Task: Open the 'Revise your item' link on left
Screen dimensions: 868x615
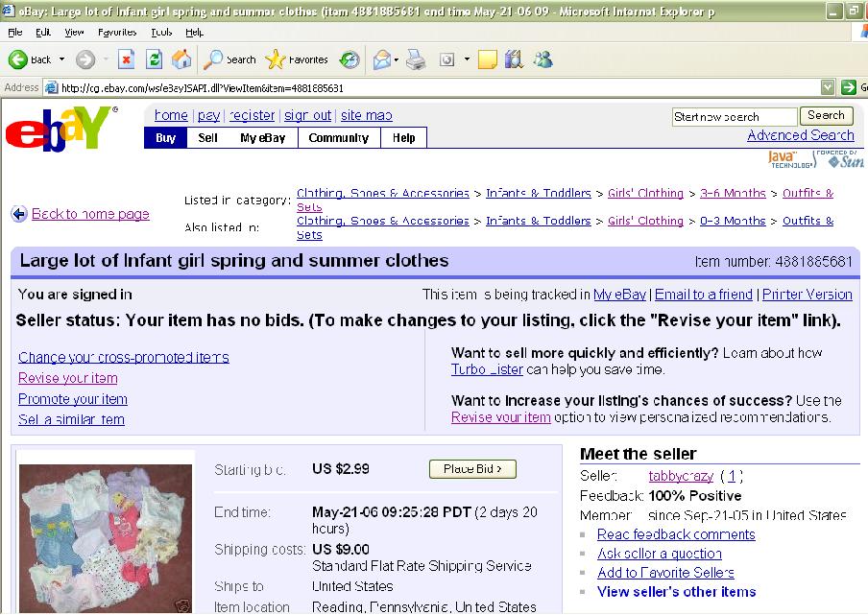Action: point(68,378)
